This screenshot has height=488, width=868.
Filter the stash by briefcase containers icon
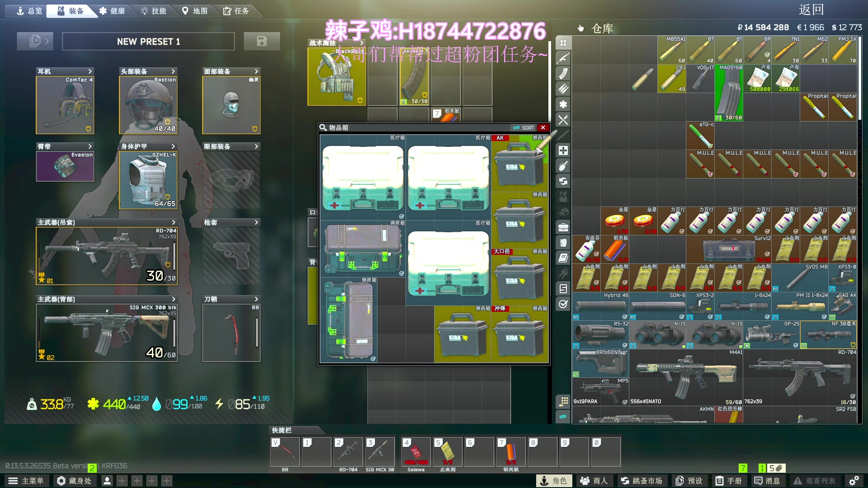click(563, 227)
